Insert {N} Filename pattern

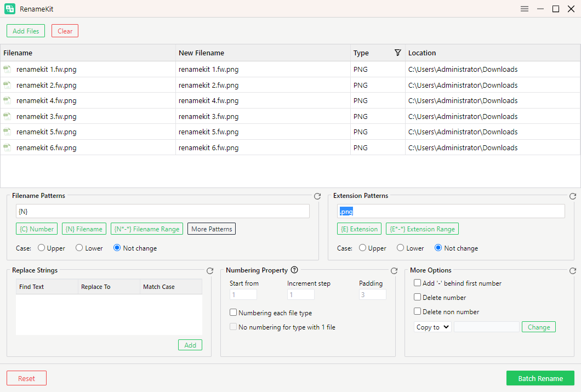click(x=84, y=229)
